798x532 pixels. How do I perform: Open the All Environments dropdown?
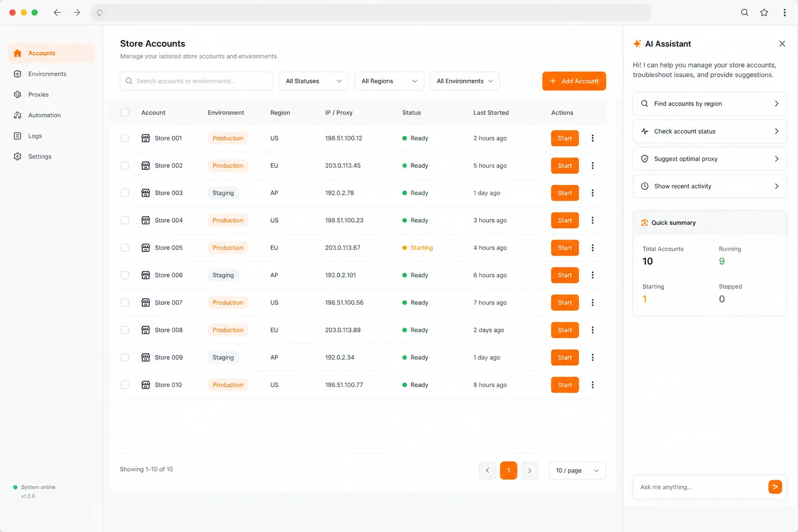coord(464,81)
